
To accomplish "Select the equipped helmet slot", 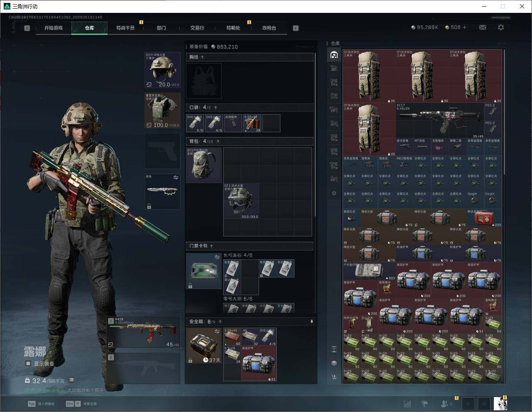I will pos(162,70).
